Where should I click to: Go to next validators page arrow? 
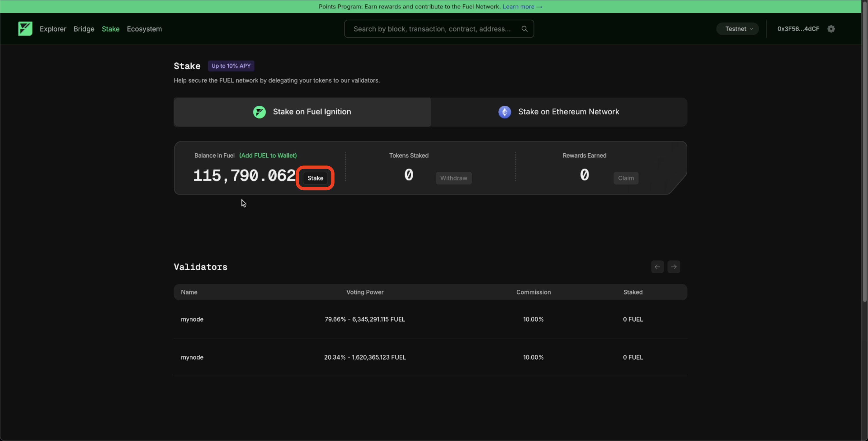tap(674, 267)
